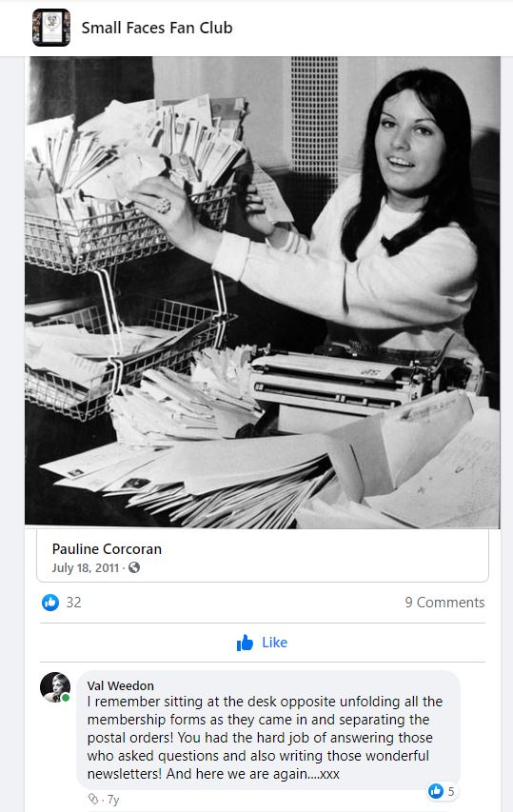Open the black-and-white fan mail photo
Viewport: 513px width, 812px height.
click(x=263, y=292)
